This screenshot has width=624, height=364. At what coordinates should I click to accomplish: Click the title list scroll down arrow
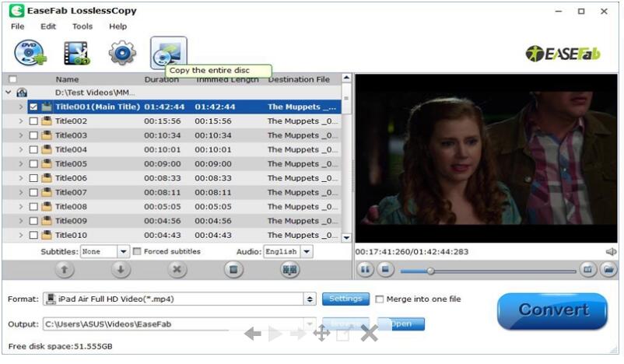pyautogui.click(x=346, y=237)
